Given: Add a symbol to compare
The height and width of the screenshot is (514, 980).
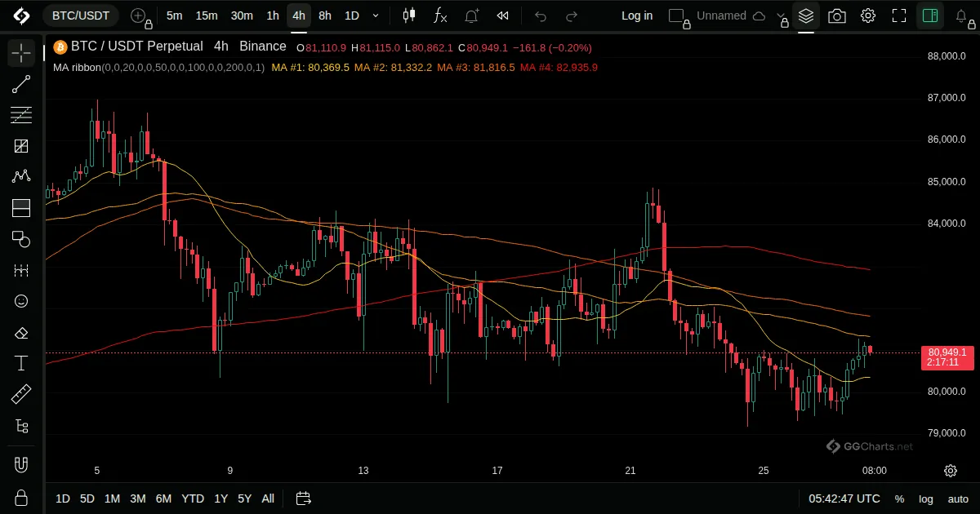Looking at the screenshot, I should click(140, 16).
